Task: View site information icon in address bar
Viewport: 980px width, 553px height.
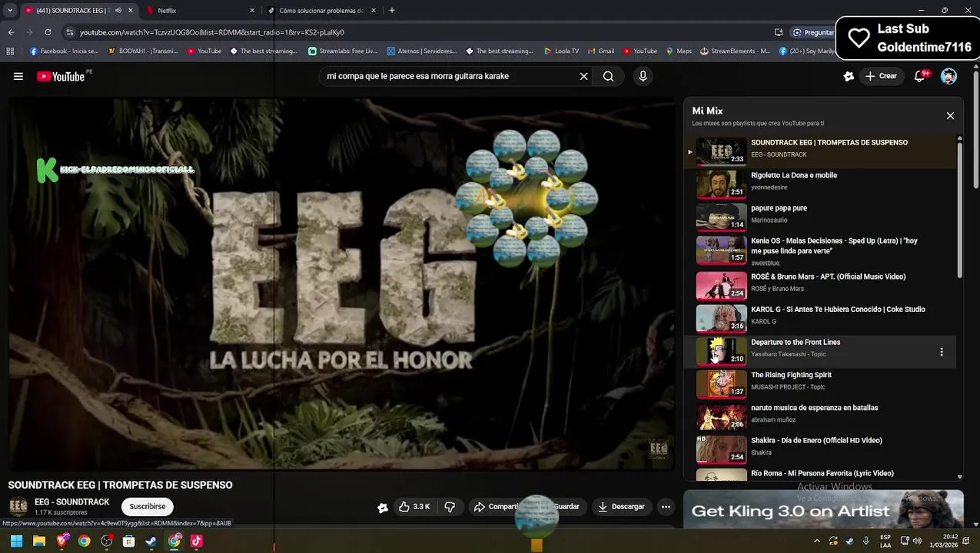Action: point(70,32)
